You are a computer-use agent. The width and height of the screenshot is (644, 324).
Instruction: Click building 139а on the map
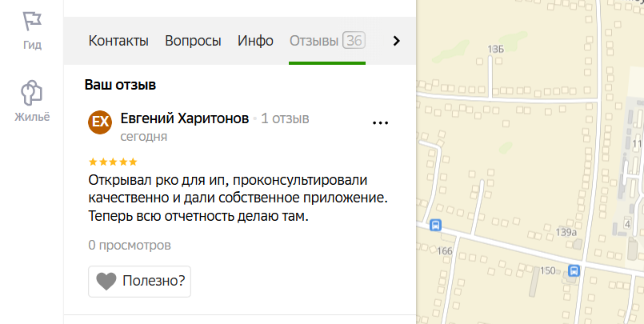click(566, 232)
